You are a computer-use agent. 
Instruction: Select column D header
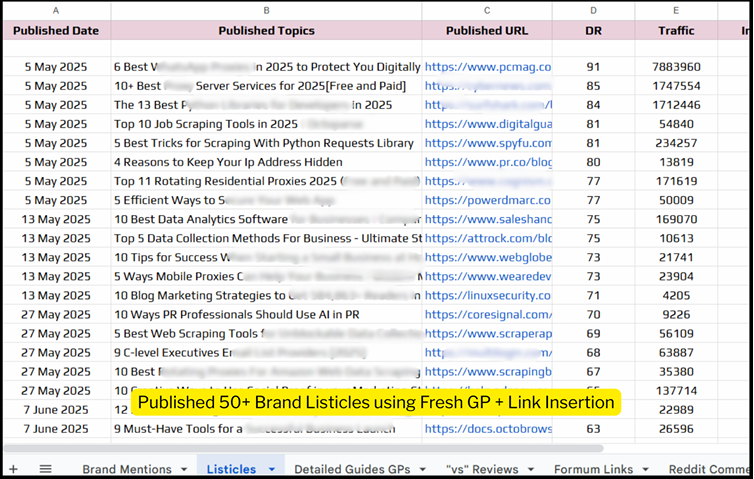593,11
